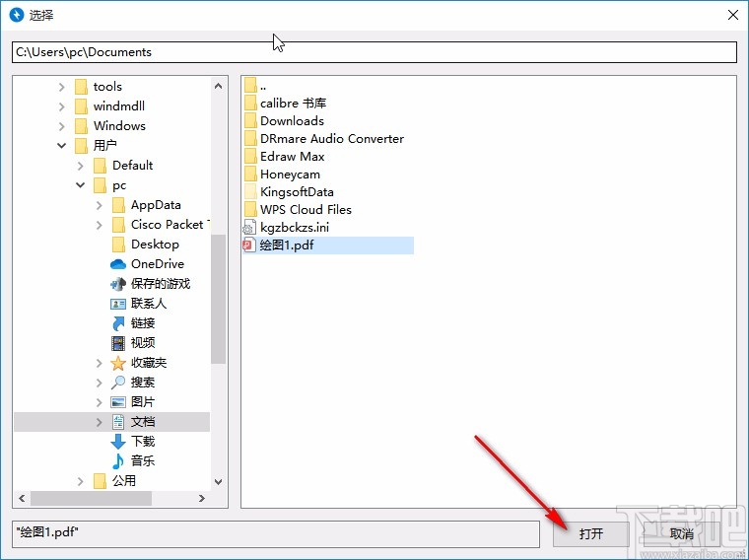This screenshot has width=749, height=560.
Task: Select 音乐 in the folder tree
Action: [x=143, y=461]
